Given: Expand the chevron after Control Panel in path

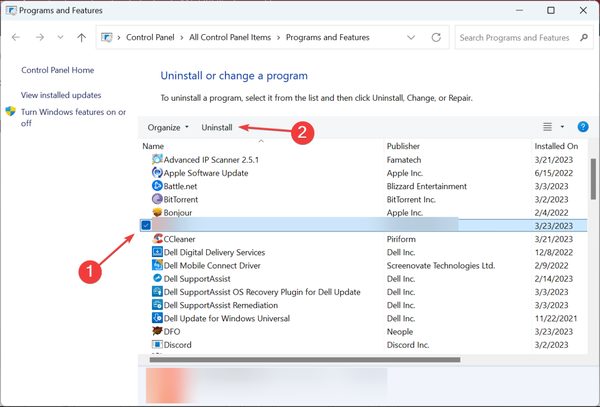Looking at the screenshot, I should click(181, 37).
